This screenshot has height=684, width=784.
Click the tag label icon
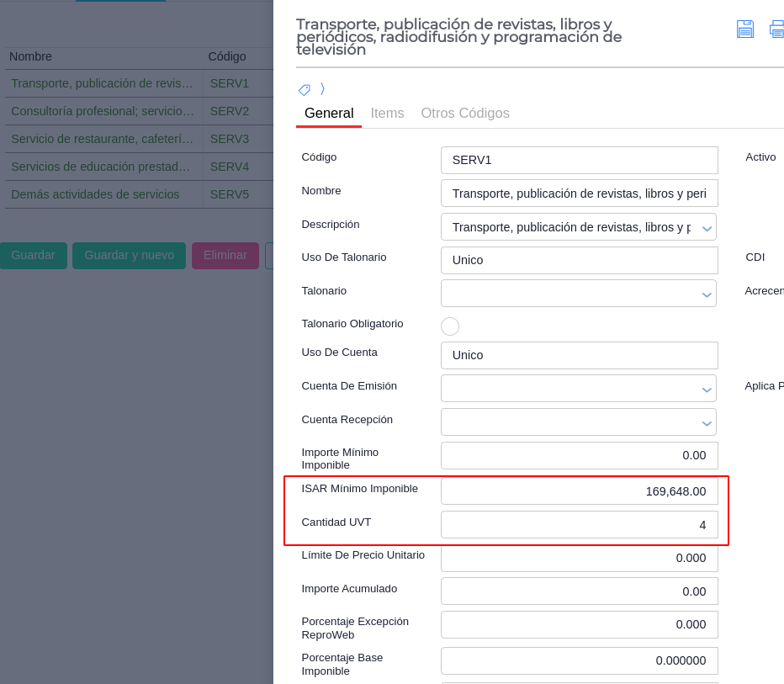point(305,90)
